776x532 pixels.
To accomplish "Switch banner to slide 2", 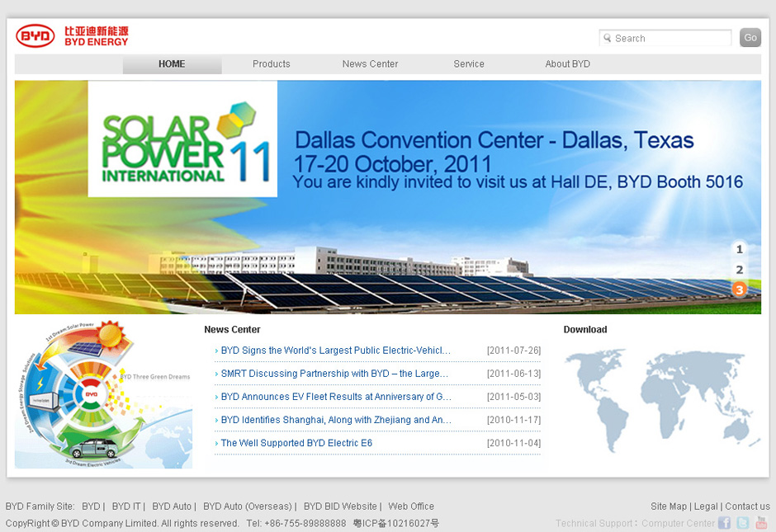I will 740,270.
